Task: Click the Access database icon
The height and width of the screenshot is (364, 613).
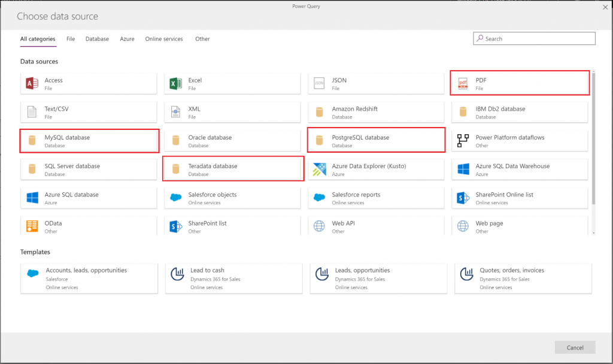Action: (x=32, y=83)
